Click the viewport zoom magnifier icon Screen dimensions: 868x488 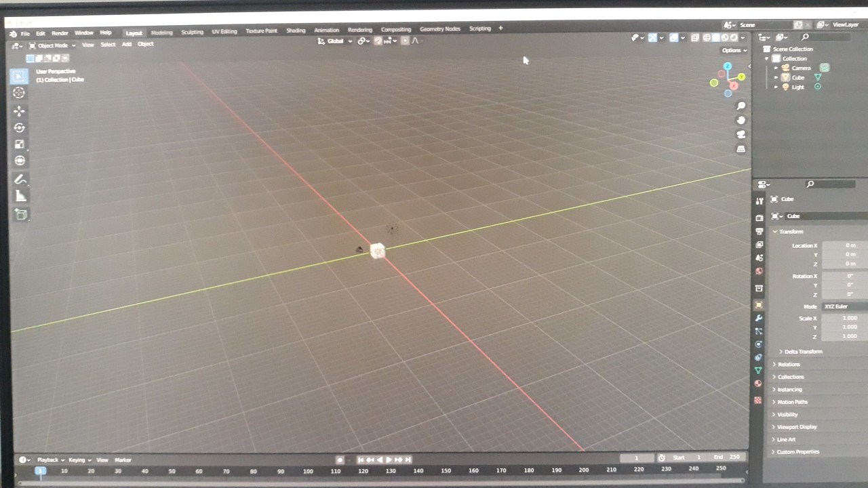741,106
